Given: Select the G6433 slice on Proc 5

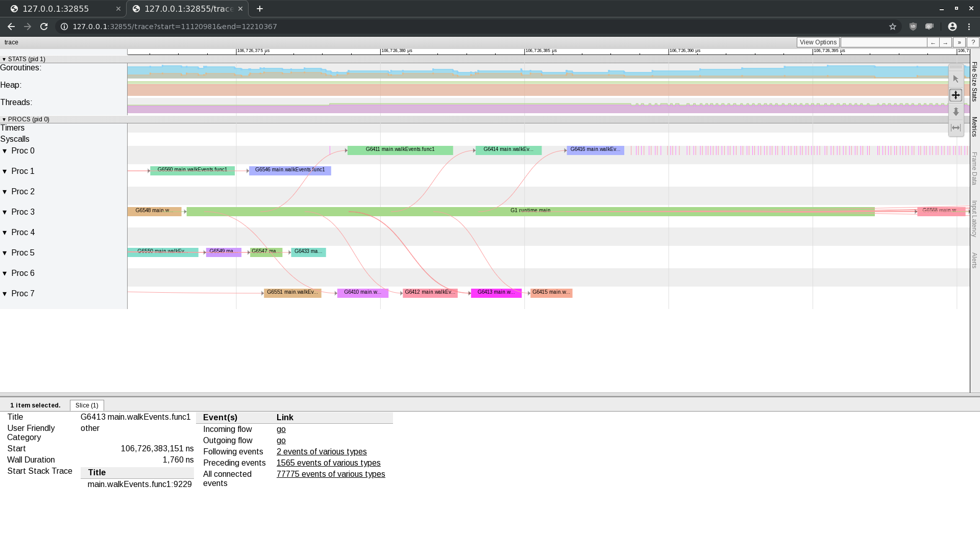Looking at the screenshot, I should 308,252.
